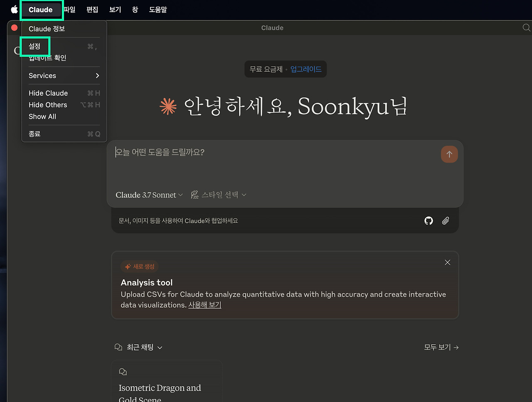Click the 업그레이드 upgrade link
This screenshot has width=532, height=402.
(x=306, y=69)
